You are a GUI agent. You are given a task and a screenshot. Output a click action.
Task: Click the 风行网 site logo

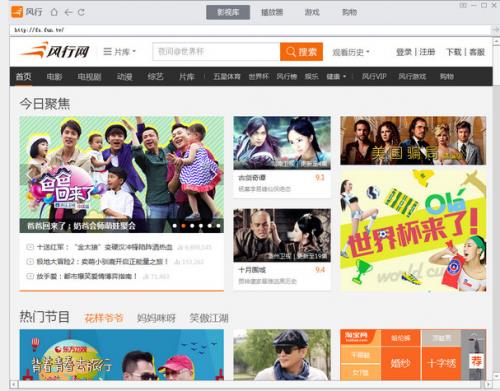[x=55, y=50]
